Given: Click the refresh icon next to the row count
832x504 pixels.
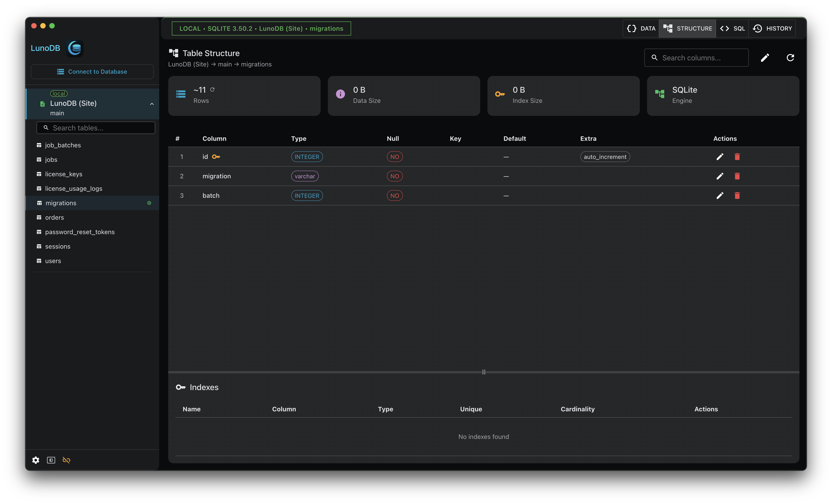Looking at the screenshot, I should tap(212, 89).
